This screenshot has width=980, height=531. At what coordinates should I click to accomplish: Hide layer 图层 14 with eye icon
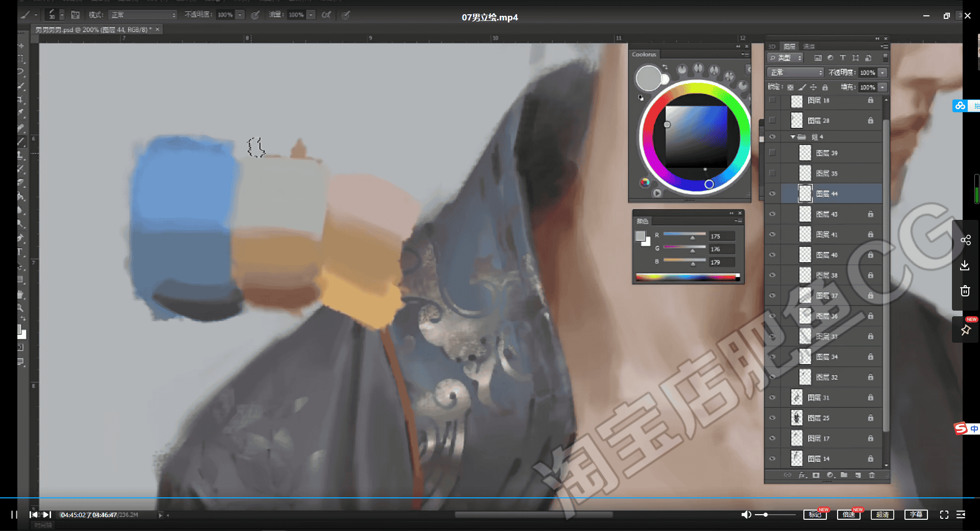(772, 459)
